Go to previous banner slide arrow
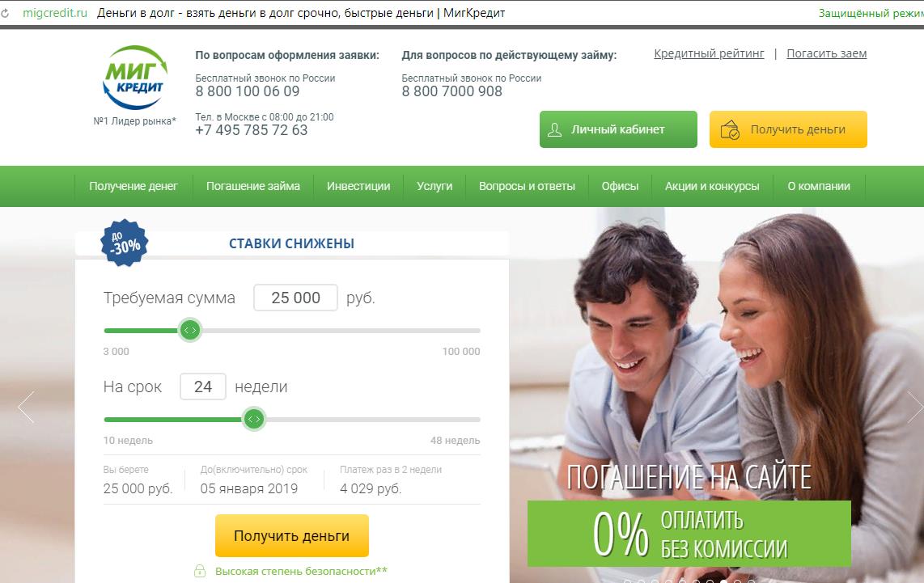The width and height of the screenshot is (924, 583). coord(26,407)
